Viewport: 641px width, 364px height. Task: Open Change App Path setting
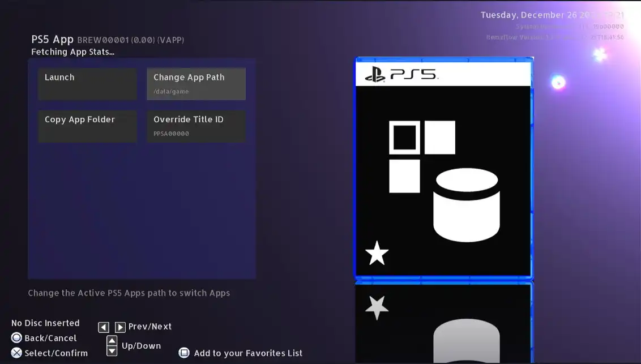tap(196, 84)
